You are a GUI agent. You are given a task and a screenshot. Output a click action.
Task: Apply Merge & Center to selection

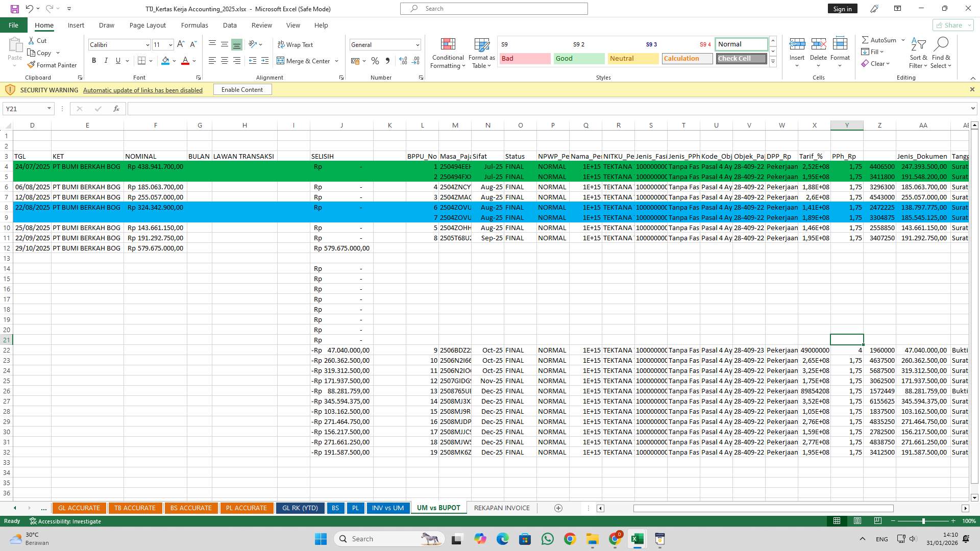coord(304,61)
